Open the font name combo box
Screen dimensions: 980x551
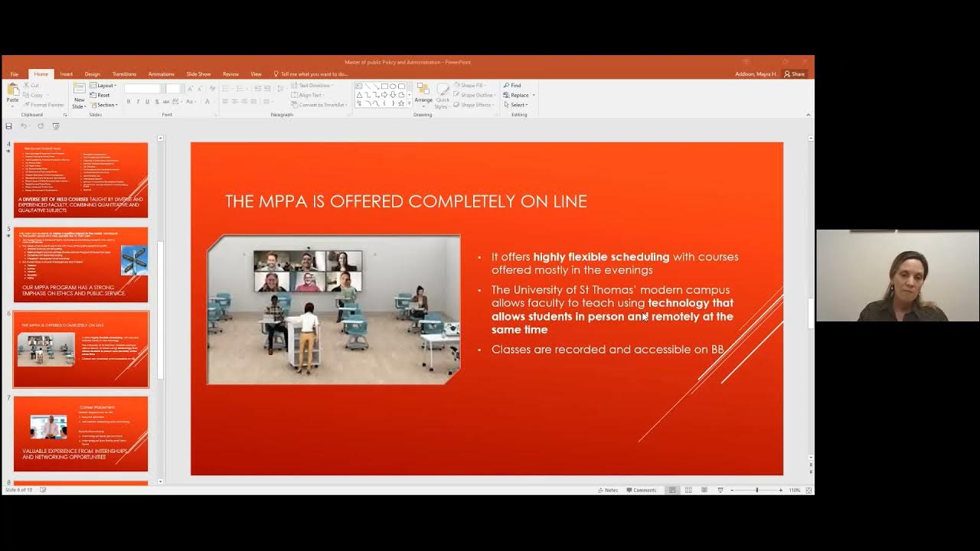click(145, 88)
